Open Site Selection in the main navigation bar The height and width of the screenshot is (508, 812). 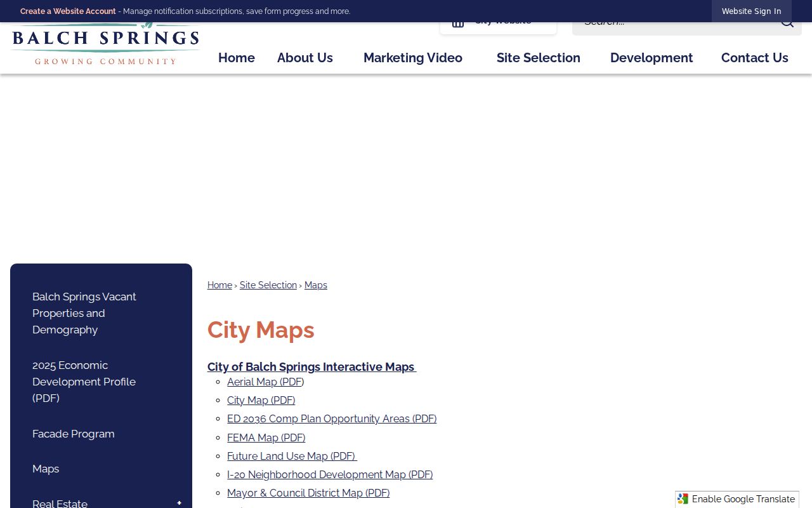tap(539, 58)
